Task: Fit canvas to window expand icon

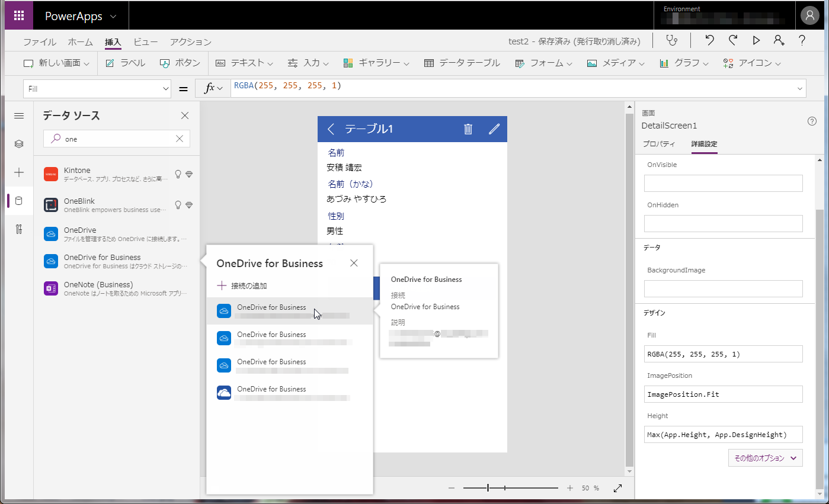Action: click(x=617, y=488)
